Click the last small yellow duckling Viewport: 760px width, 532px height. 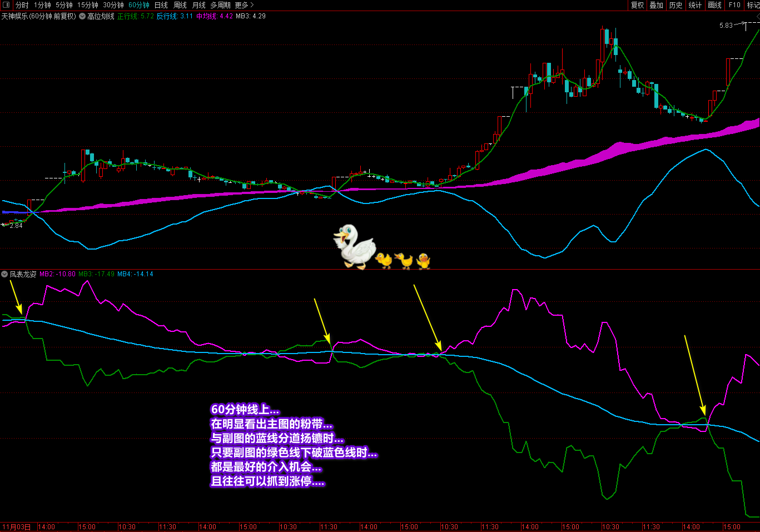click(424, 261)
